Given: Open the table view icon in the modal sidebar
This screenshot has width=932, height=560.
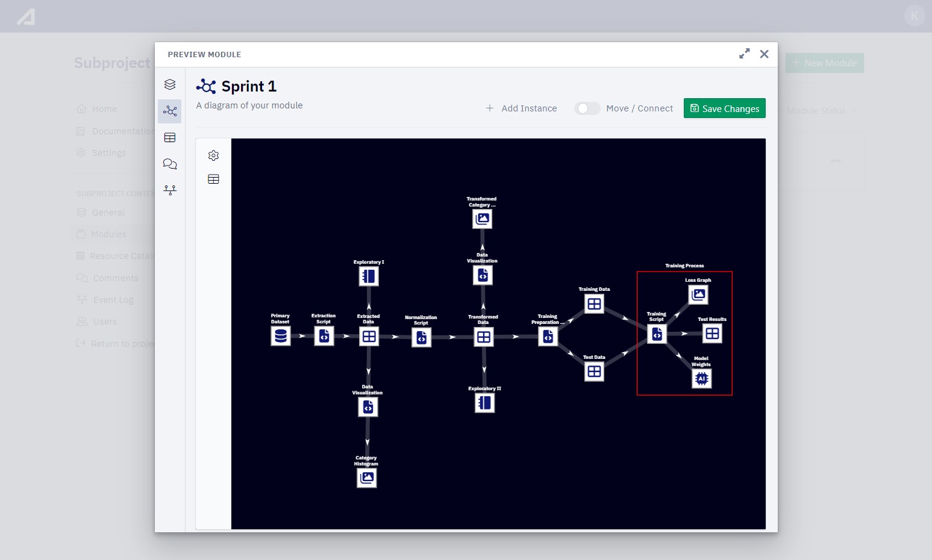Looking at the screenshot, I should click(169, 137).
